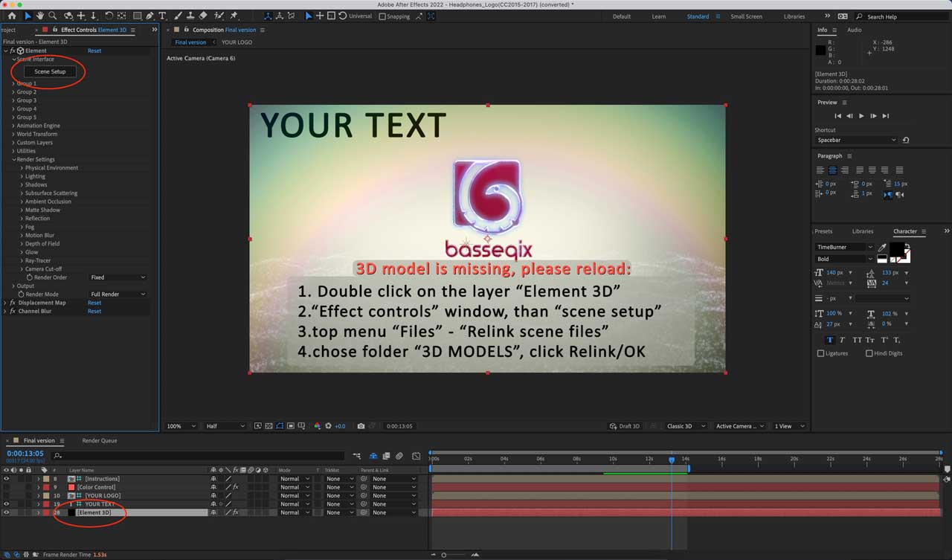Screen dimensions: 952x560
Task: Open the Render Order Fixed dropdown
Action: (118, 277)
